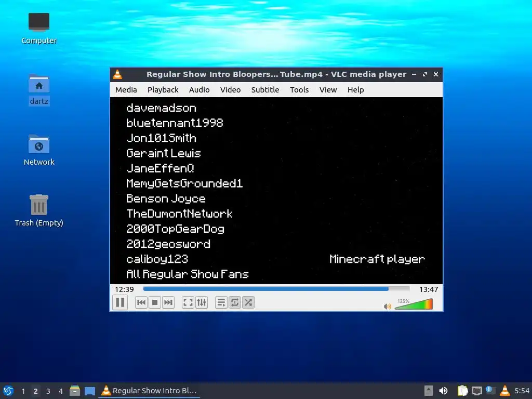Select the Network desktop icon

(x=39, y=150)
